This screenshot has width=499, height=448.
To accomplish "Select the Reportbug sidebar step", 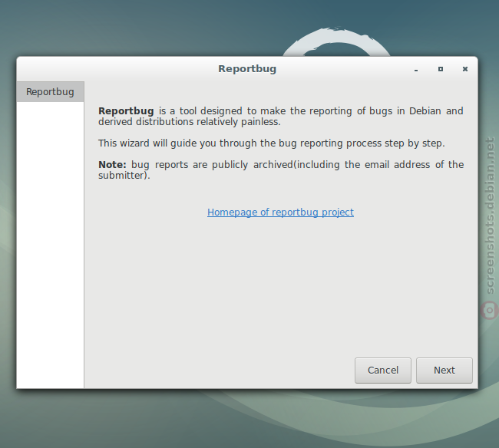I will (50, 92).
